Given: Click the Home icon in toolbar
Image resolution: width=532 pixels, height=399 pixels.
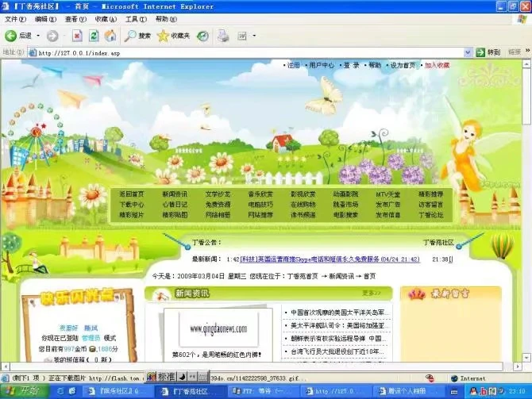Looking at the screenshot, I should tap(110, 36).
